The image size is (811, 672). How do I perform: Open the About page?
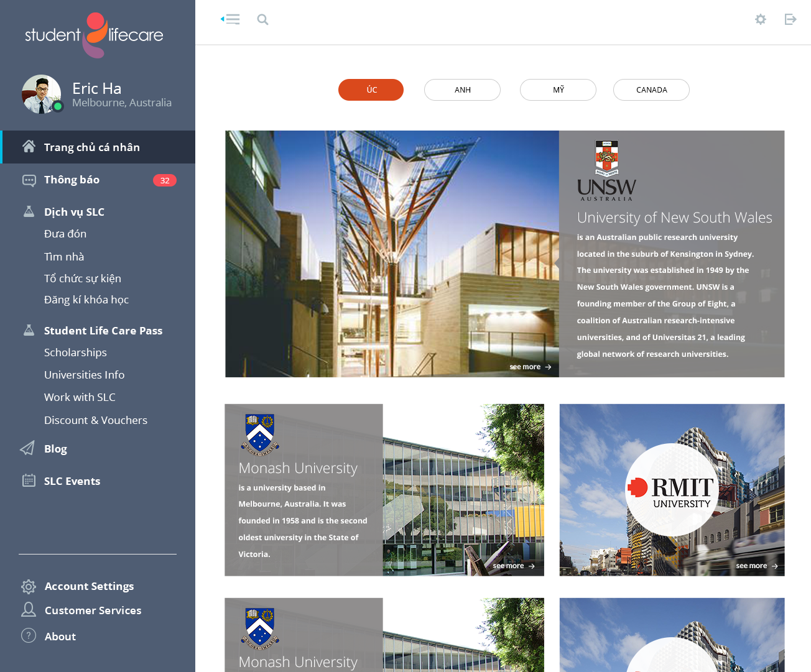(60, 637)
